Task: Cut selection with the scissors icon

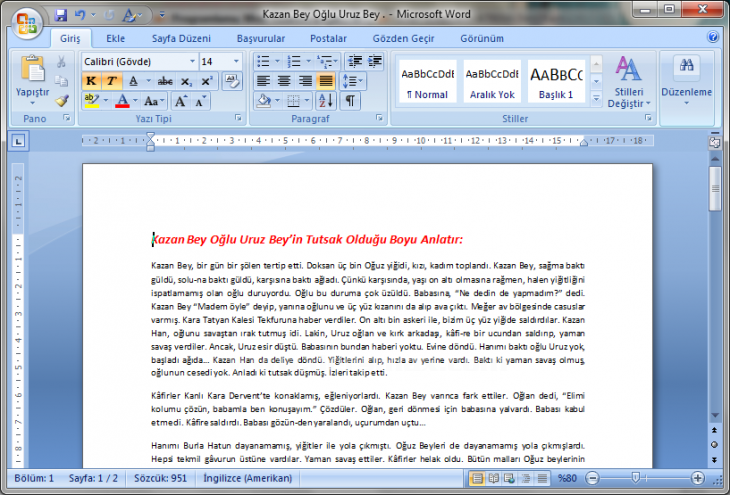Action: 61,61
